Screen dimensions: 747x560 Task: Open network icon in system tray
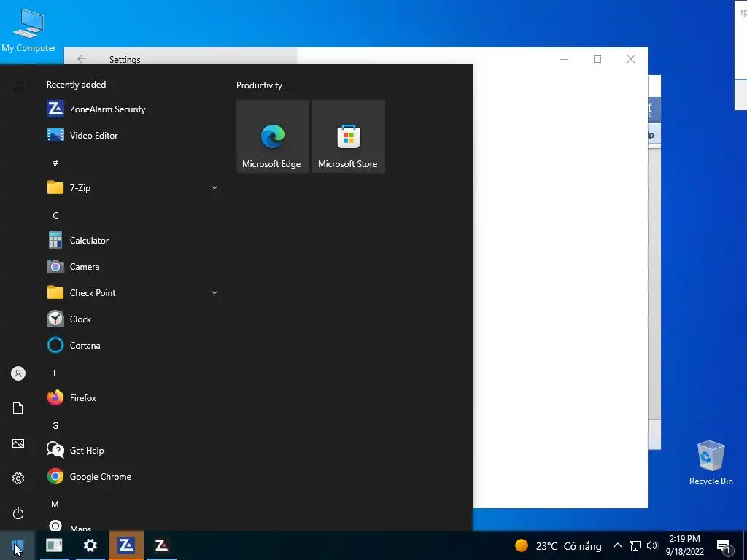pyautogui.click(x=635, y=545)
